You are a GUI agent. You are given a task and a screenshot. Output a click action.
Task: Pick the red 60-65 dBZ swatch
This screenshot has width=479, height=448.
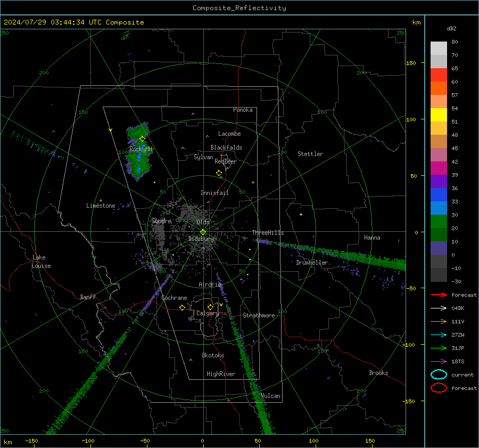[439, 75]
